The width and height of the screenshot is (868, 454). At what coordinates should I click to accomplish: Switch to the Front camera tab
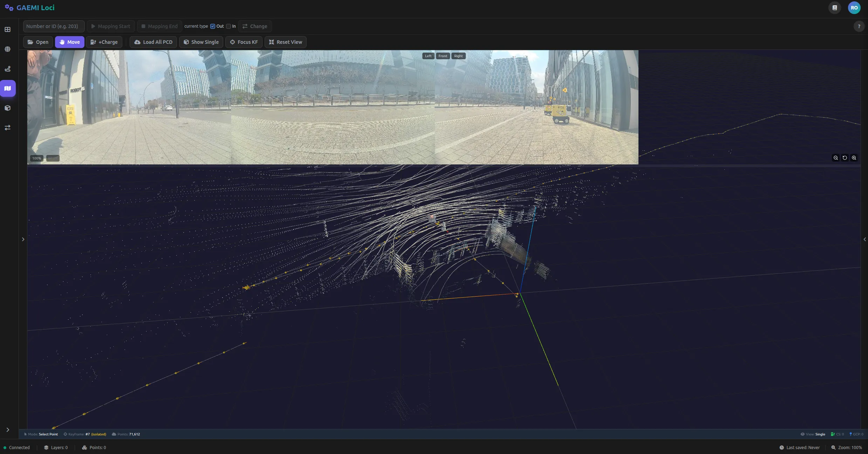click(443, 56)
